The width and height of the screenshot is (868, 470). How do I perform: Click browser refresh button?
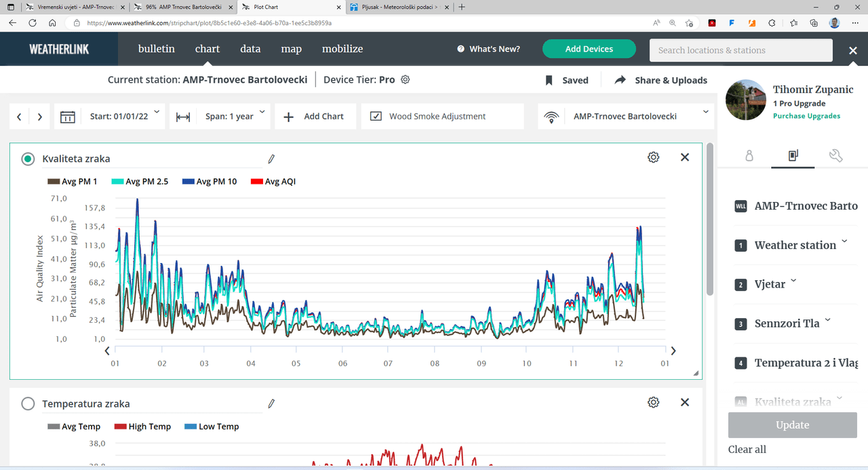[x=33, y=22]
